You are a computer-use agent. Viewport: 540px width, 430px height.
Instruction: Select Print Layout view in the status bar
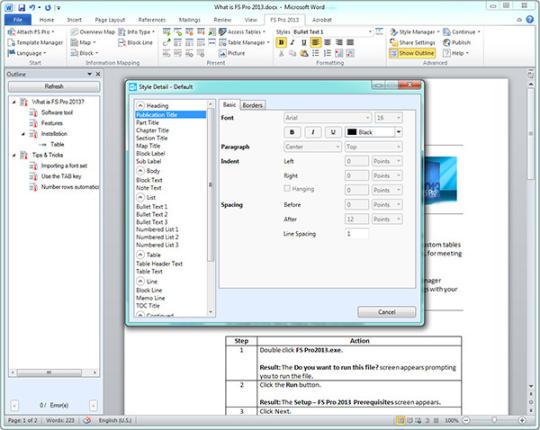pos(401,420)
